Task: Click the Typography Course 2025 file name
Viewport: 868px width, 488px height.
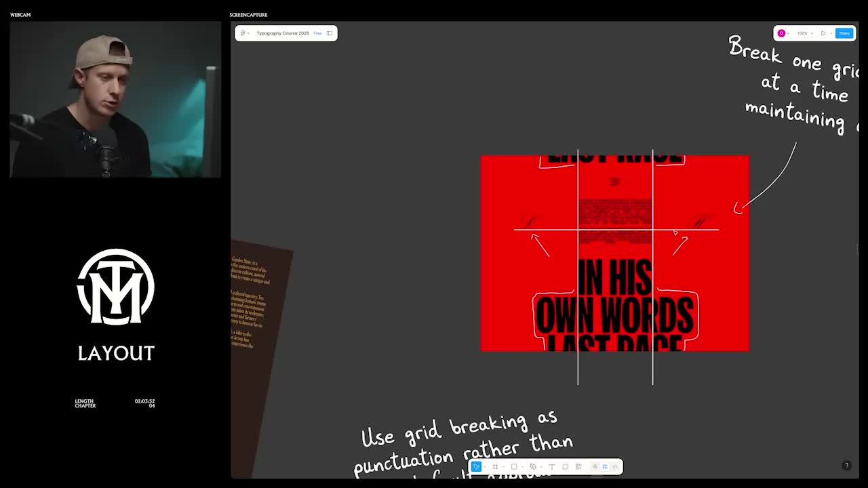Action: pyautogui.click(x=283, y=33)
